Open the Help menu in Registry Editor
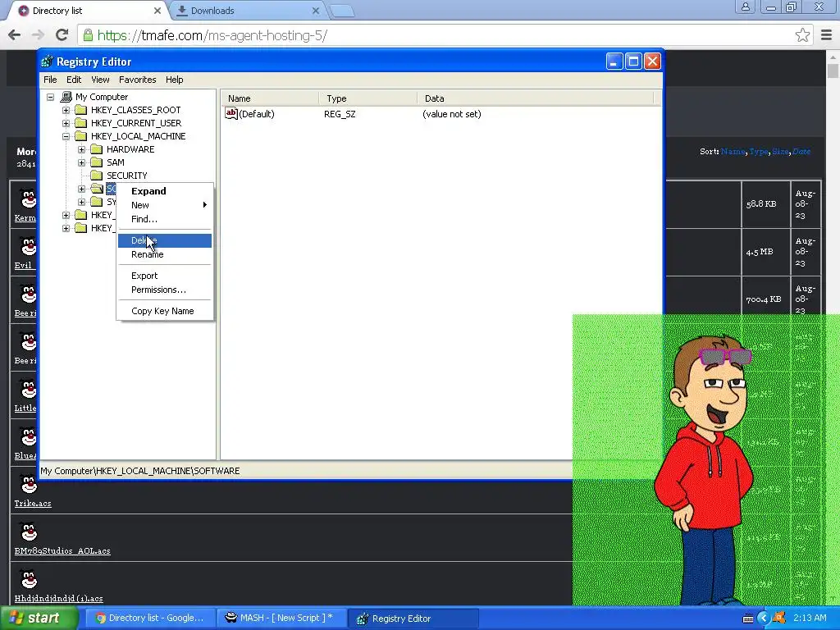This screenshot has height=630, width=840. pyautogui.click(x=174, y=80)
